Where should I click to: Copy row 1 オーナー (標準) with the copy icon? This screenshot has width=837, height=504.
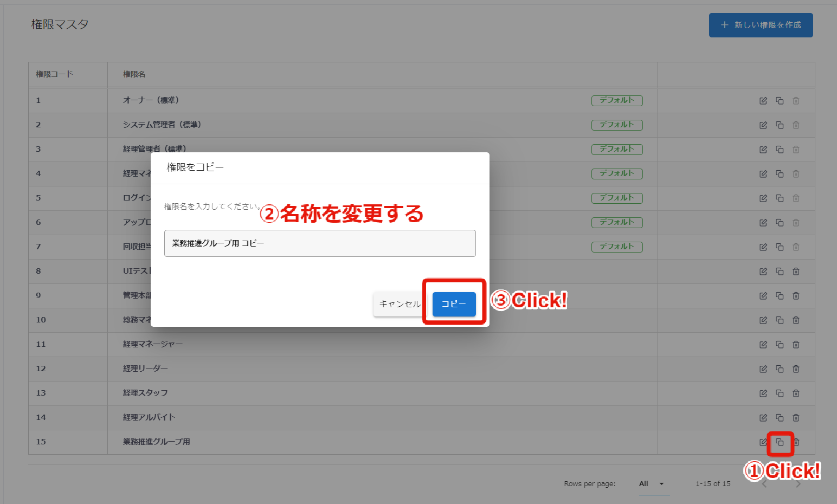pyautogui.click(x=780, y=101)
